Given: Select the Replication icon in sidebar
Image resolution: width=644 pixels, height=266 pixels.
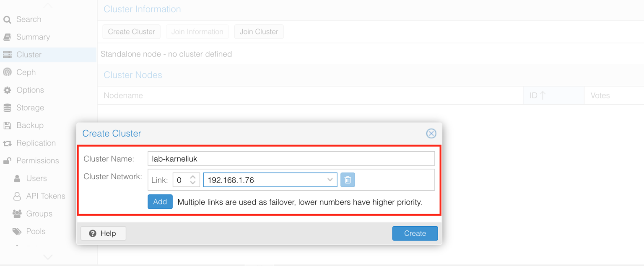Looking at the screenshot, I should click(8, 142).
